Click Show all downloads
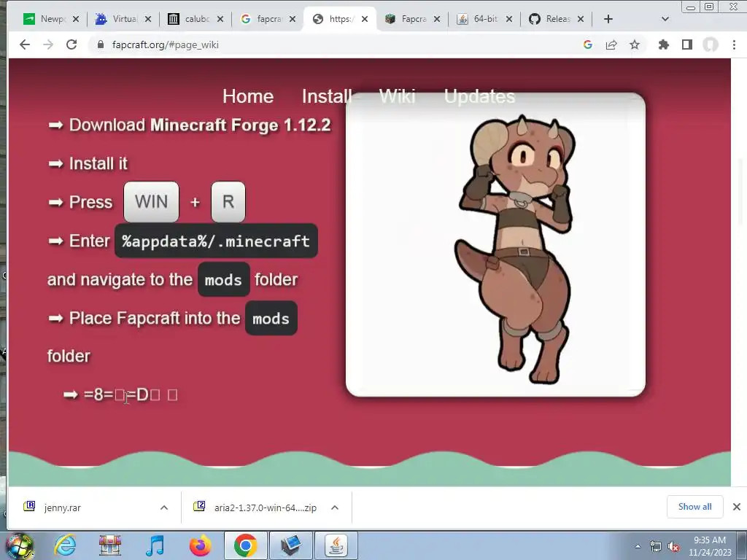 click(x=694, y=507)
